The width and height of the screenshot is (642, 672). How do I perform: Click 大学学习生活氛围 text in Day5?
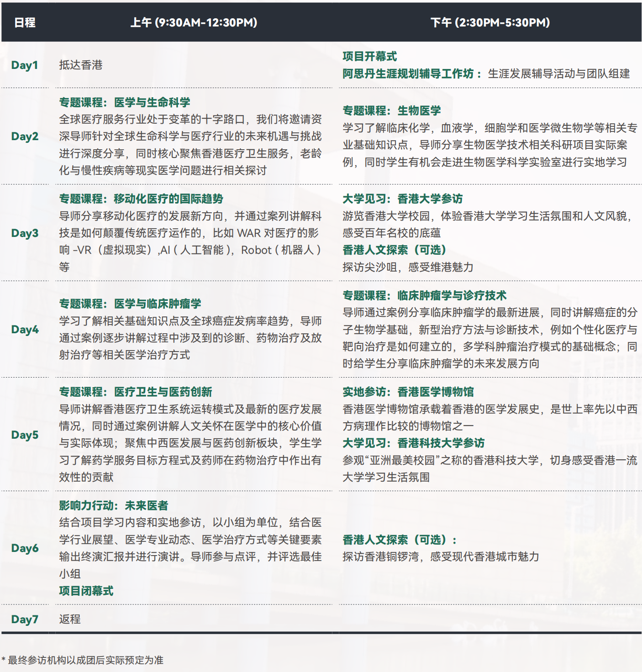pos(386,477)
